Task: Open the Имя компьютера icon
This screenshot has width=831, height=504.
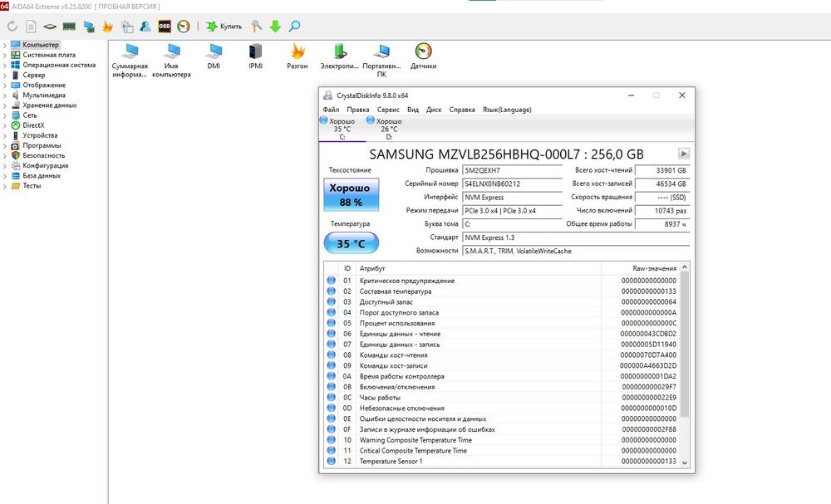Action: pyautogui.click(x=171, y=61)
